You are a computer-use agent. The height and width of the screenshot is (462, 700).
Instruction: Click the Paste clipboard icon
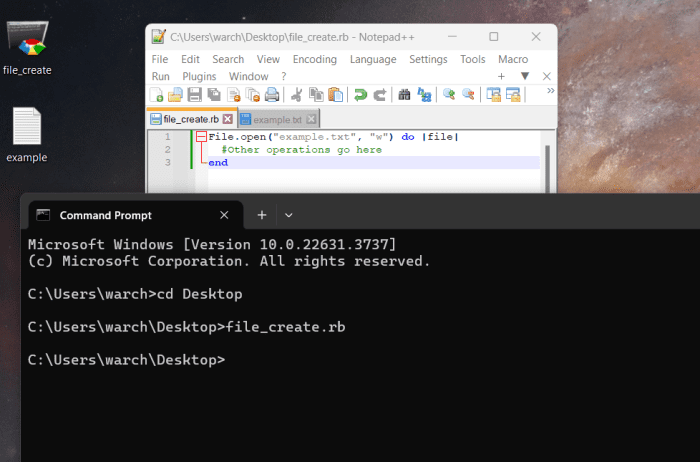click(335, 95)
